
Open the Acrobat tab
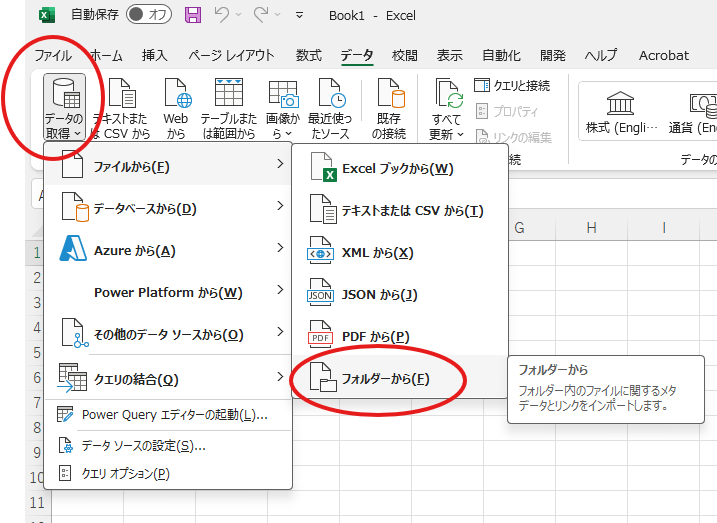coord(664,56)
